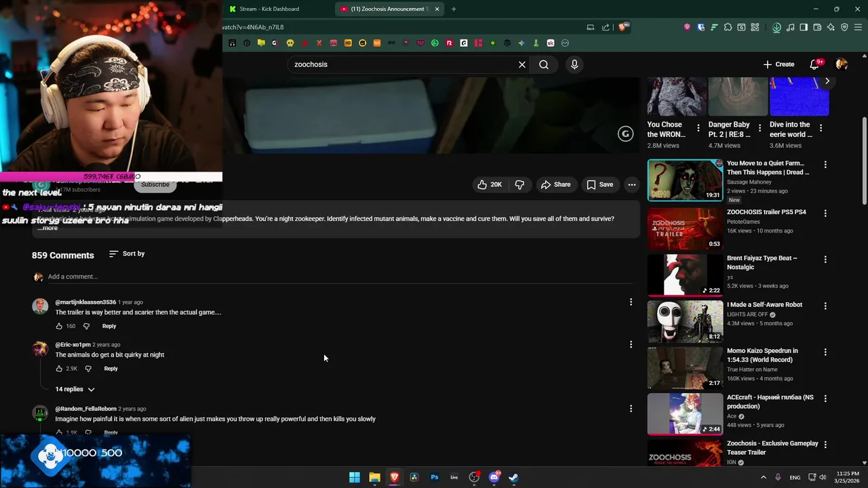Open menu for ZOOCHOSIS trailer PS5 PS4
This screenshot has width=868, height=488.
click(825, 213)
